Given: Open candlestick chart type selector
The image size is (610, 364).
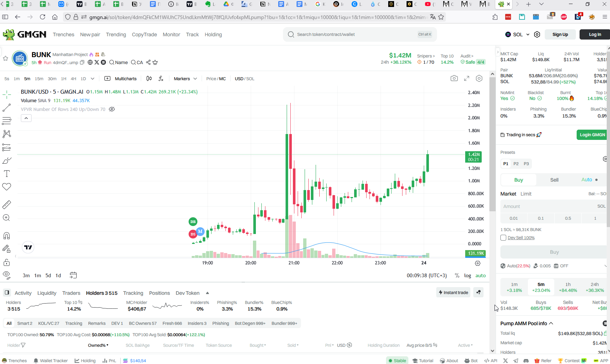Looking at the screenshot, I should [149, 78].
